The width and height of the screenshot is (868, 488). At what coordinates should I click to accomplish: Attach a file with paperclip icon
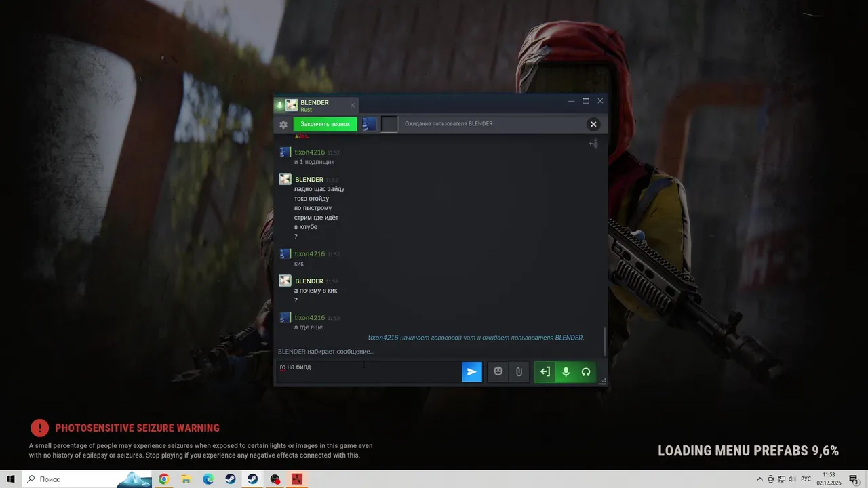tap(519, 371)
